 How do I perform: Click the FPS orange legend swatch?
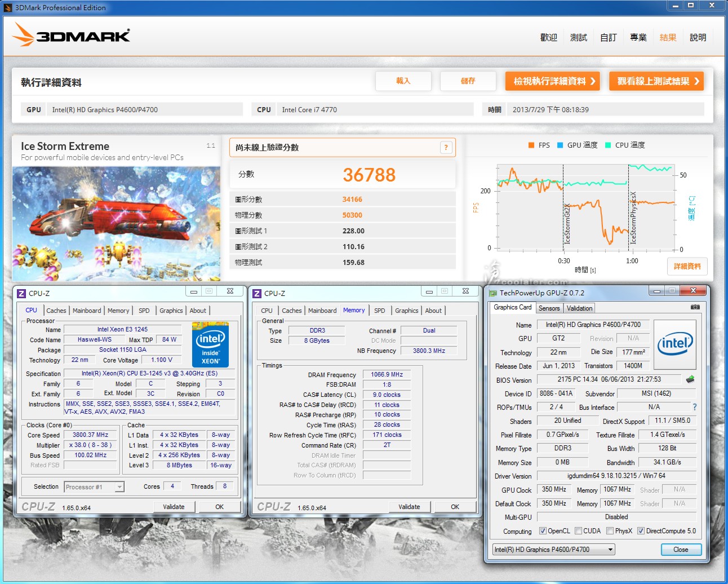point(531,145)
